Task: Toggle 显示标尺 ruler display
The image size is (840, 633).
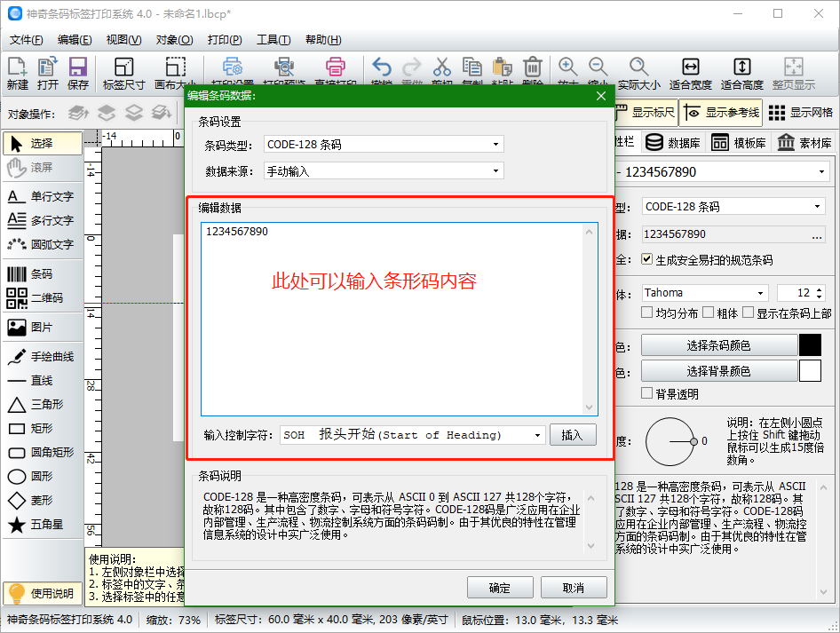Action: (645, 113)
